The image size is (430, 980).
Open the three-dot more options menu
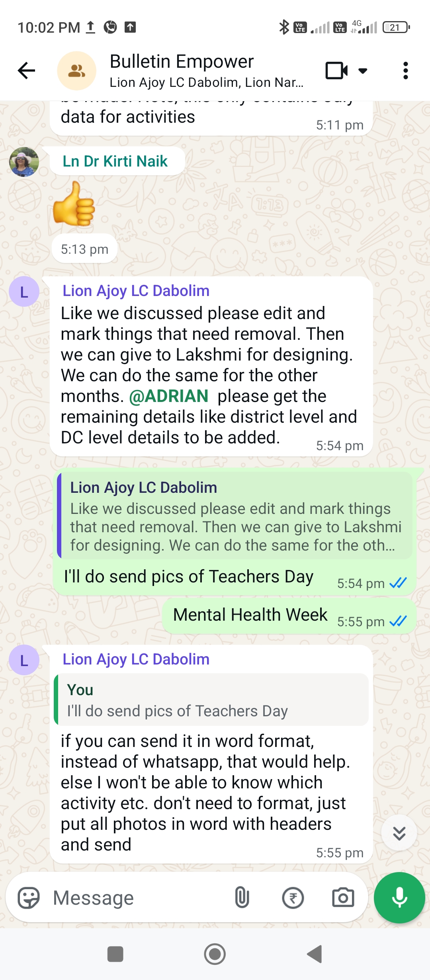(x=405, y=71)
